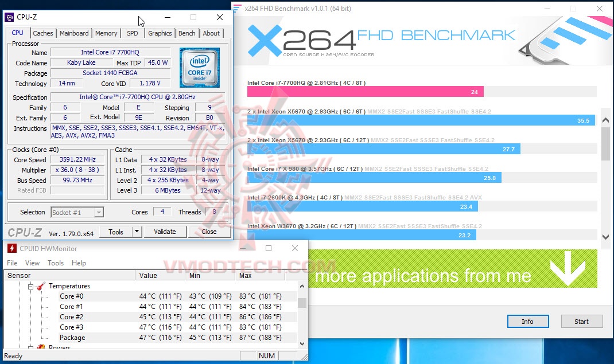The image size is (614, 364).
Task: Click the scroll down arrow in benchmark results list
Action: pos(605,237)
